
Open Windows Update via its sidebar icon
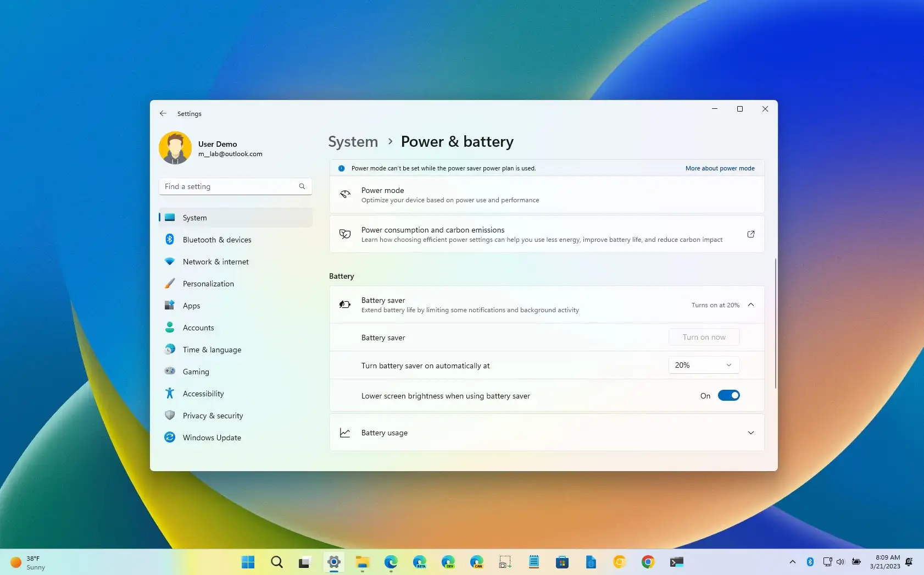point(170,438)
